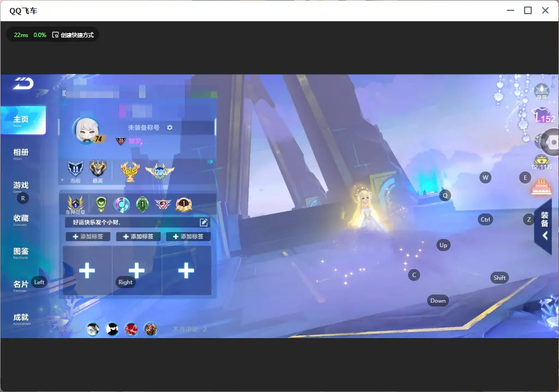559x392 pixels.
Task: Click the 0.0% packet loss indicator
Action: pyautogui.click(x=40, y=35)
